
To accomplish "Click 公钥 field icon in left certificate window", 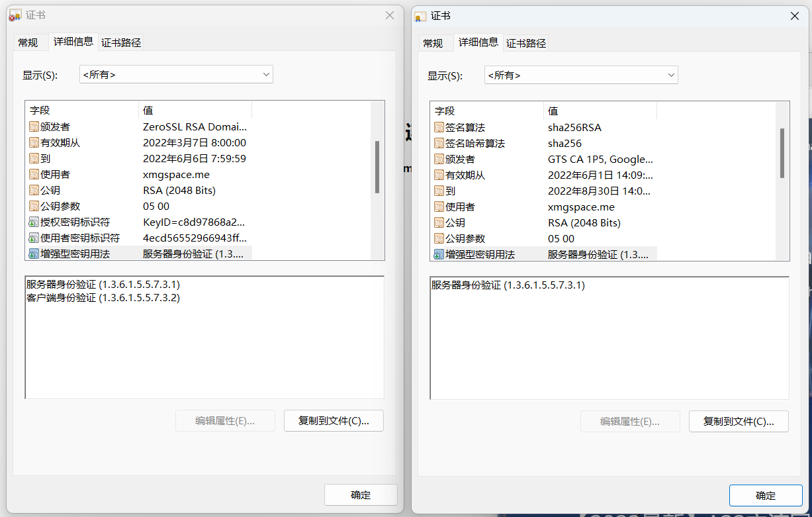I will [34, 190].
